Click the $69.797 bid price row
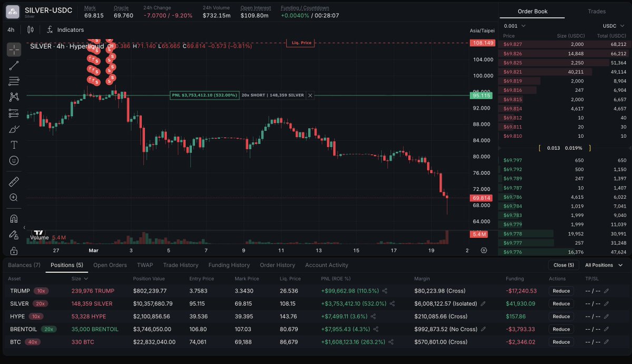632x364 pixels. [x=565, y=160]
